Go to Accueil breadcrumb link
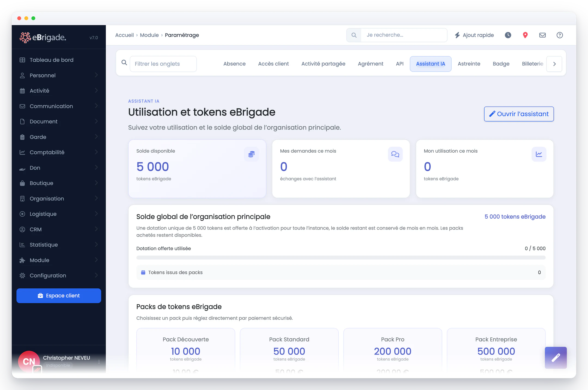The height and width of the screenshot is (390, 588). 124,35
